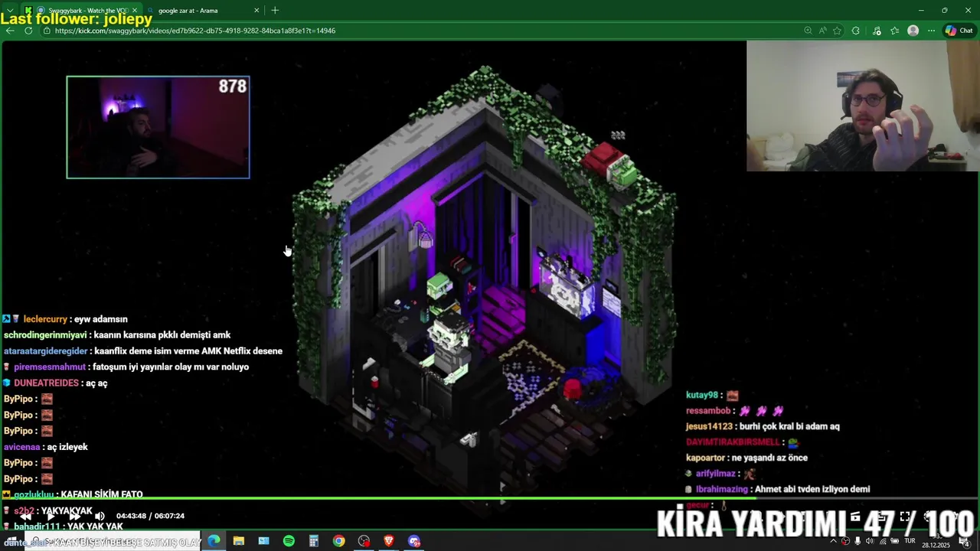Click chat username schrodingerinmiyavi
Image resolution: width=980 pixels, height=551 pixels.
pos(45,335)
